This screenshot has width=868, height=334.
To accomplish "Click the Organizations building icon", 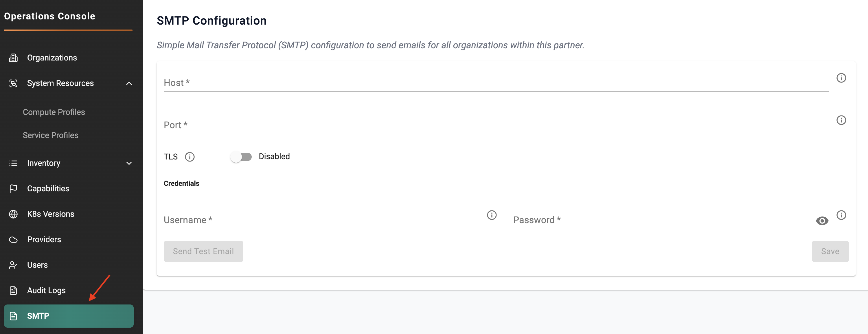I will pos(13,58).
